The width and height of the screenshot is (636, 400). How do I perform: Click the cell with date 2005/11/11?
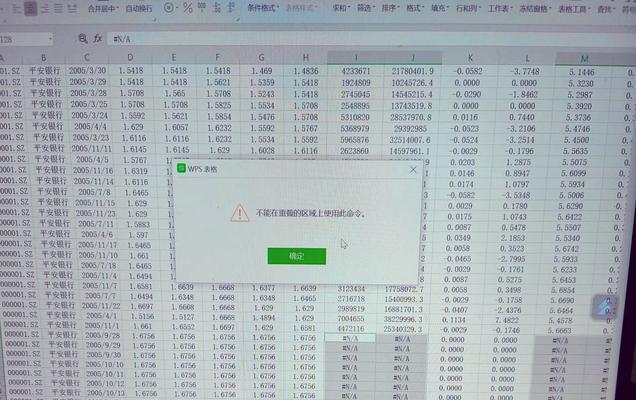(x=92, y=149)
